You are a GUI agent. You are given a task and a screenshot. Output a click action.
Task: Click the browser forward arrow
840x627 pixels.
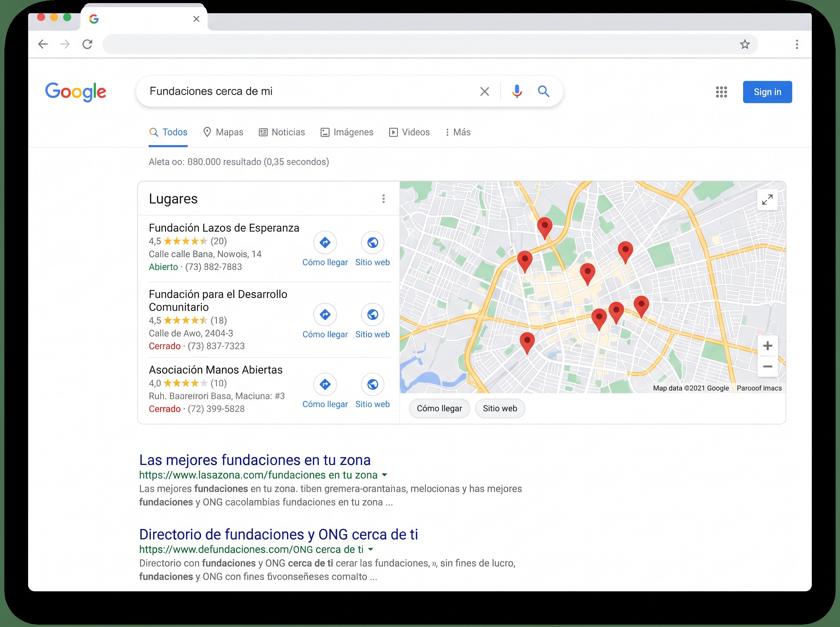65,44
